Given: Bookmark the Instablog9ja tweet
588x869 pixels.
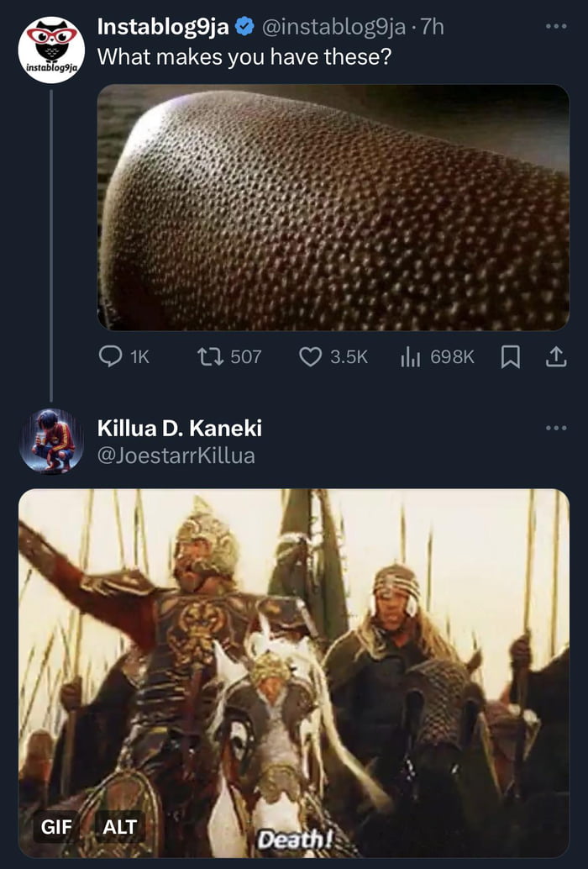Looking at the screenshot, I should pyautogui.click(x=510, y=357).
